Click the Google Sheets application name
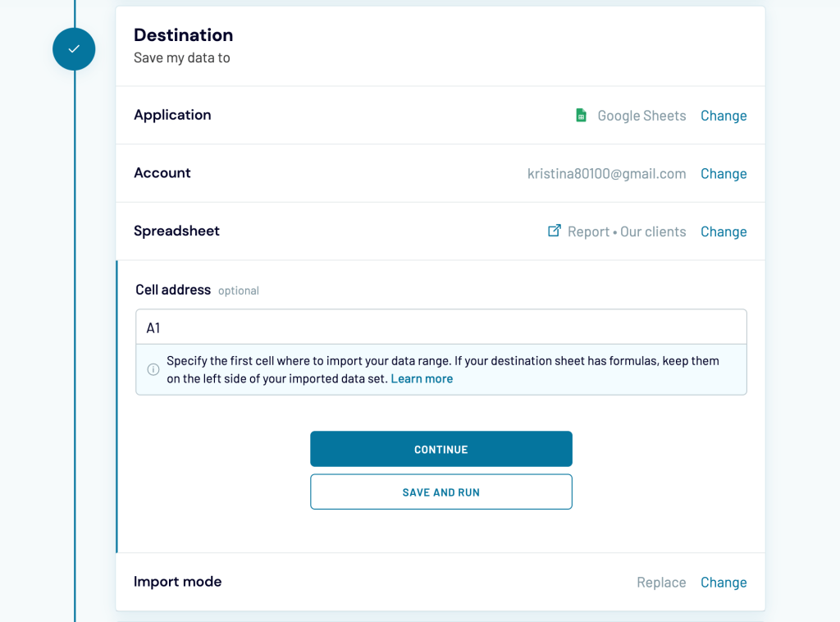Image resolution: width=840 pixels, height=622 pixels. [x=641, y=115]
